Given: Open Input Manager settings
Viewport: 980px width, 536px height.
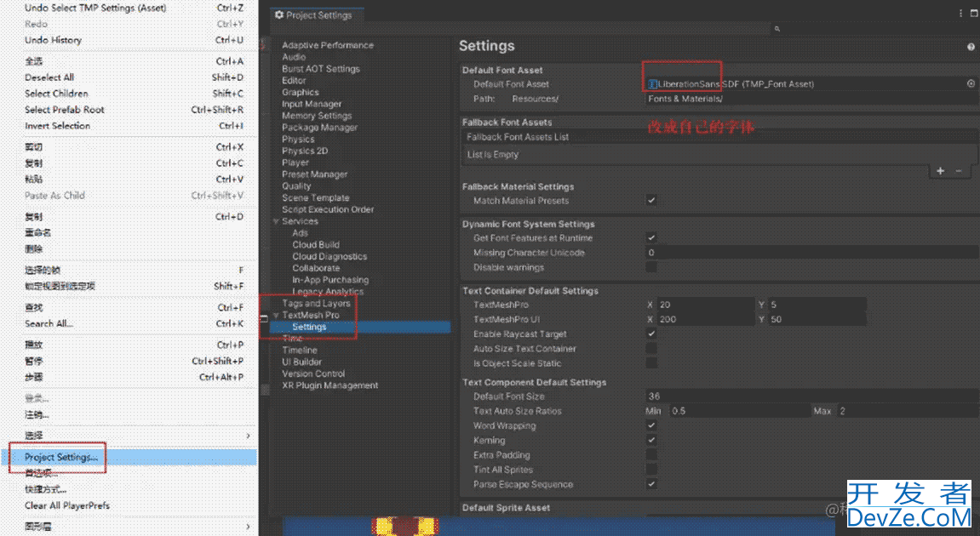Looking at the screenshot, I should [x=312, y=104].
